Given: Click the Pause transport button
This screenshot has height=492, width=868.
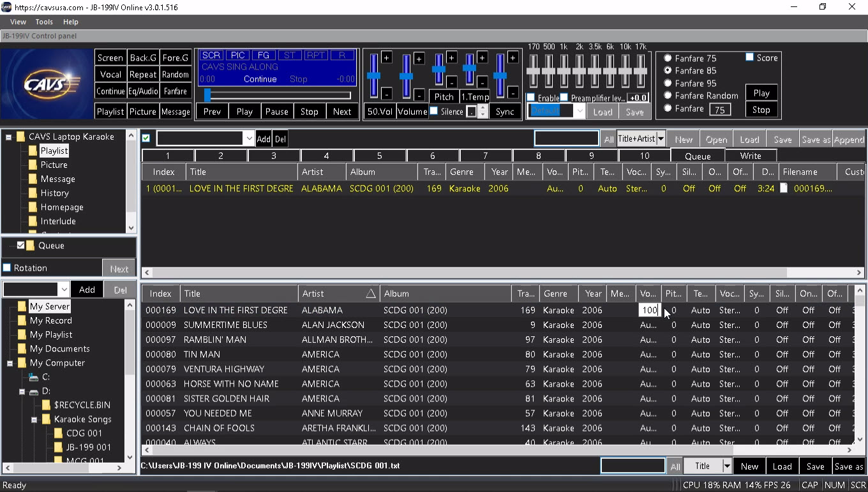Looking at the screenshot, I should 277,111.
